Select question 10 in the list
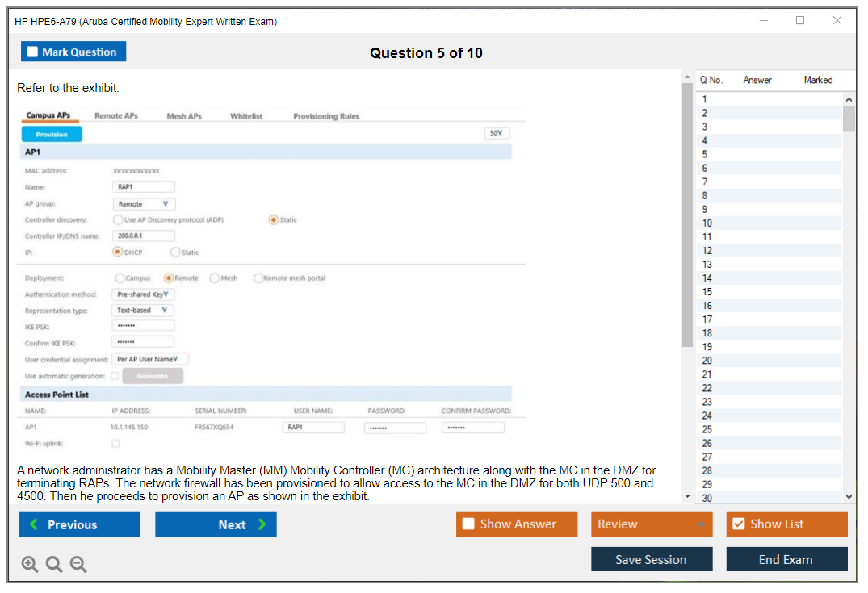 [x=707, y=223]
